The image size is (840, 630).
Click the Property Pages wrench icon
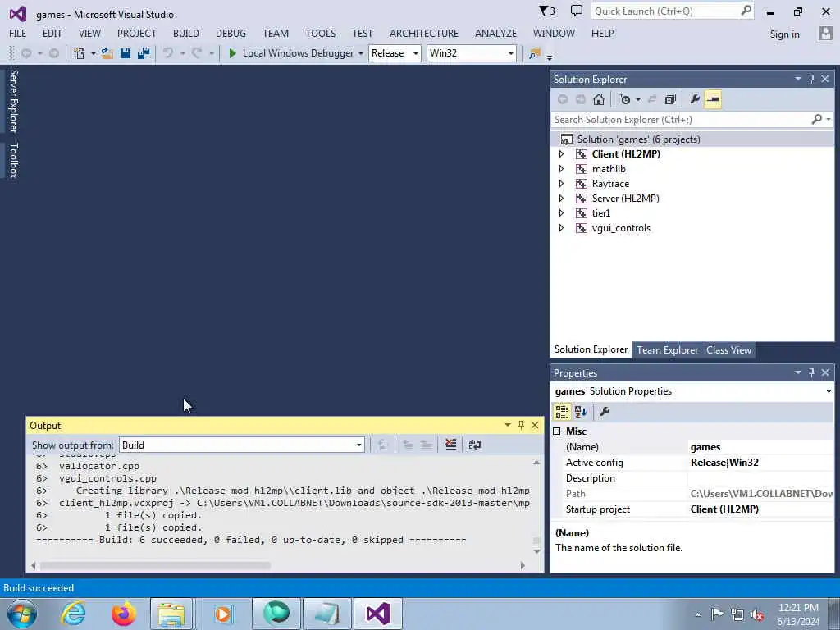tap(605, 412)
